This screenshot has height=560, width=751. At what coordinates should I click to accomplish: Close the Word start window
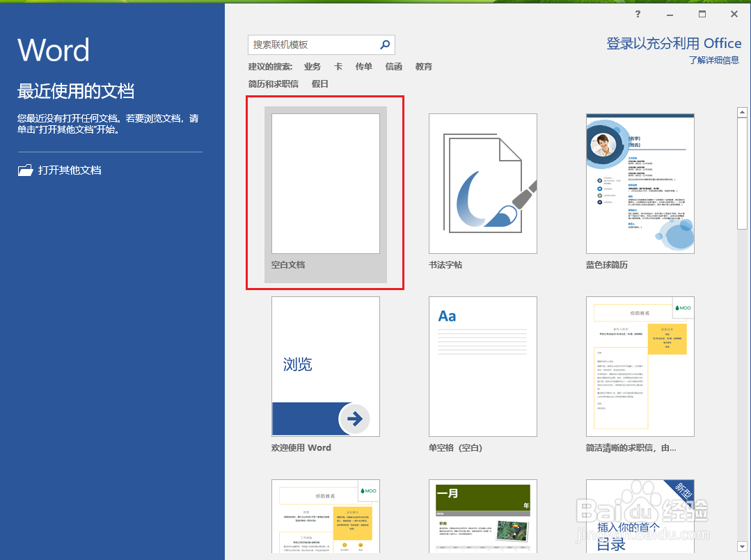734,14
